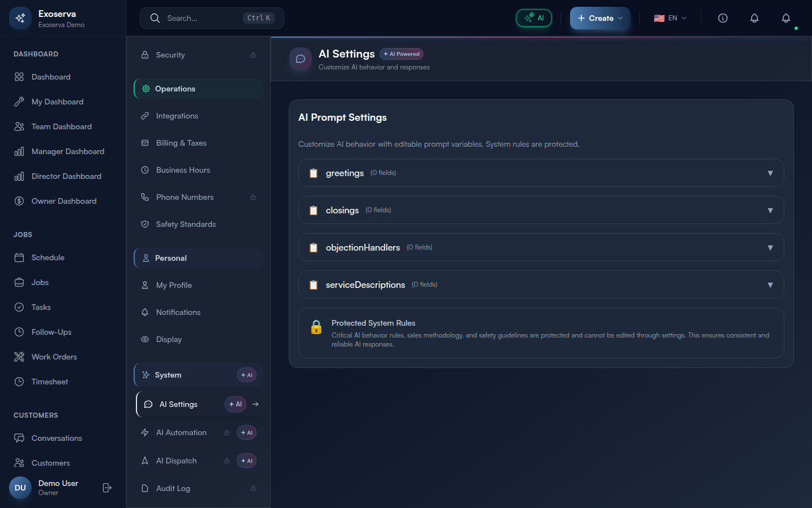The image size is (812, 508).
Task: Click the logout icon beside Demo User
Action: (107, 488)
